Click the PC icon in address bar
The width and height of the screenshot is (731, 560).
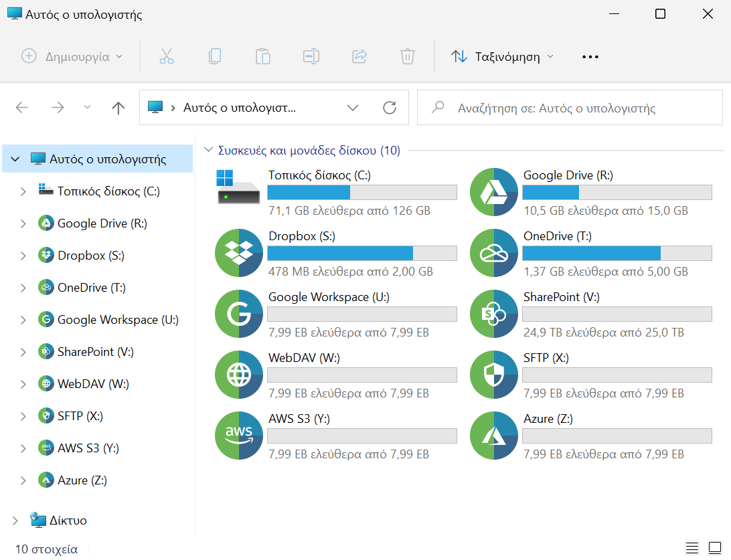155,107
